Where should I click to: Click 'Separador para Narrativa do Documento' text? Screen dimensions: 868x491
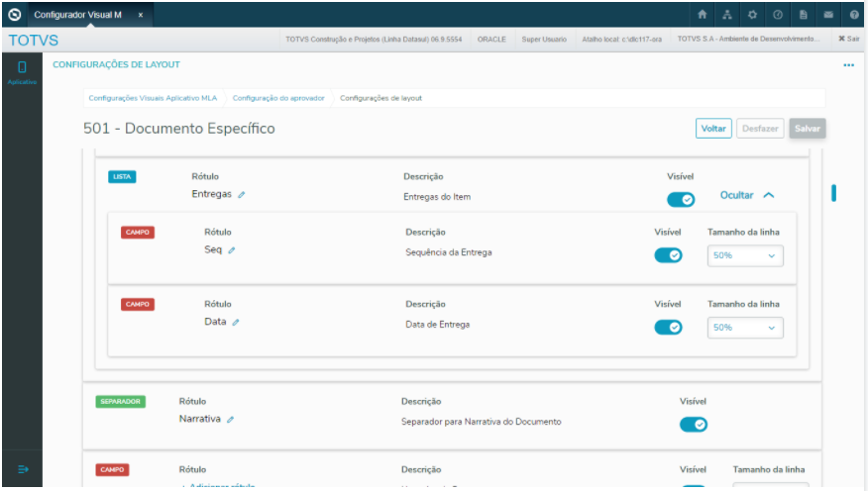point(481,422)
